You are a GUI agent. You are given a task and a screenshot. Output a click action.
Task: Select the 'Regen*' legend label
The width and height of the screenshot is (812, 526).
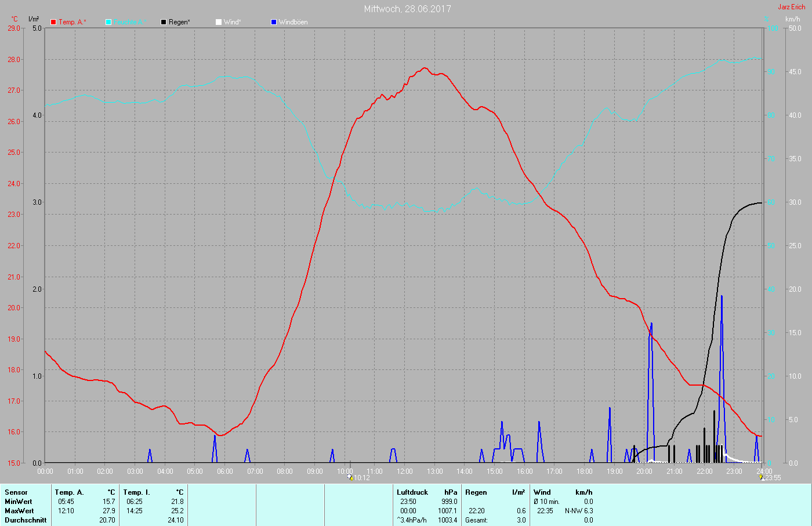point(180,22)
